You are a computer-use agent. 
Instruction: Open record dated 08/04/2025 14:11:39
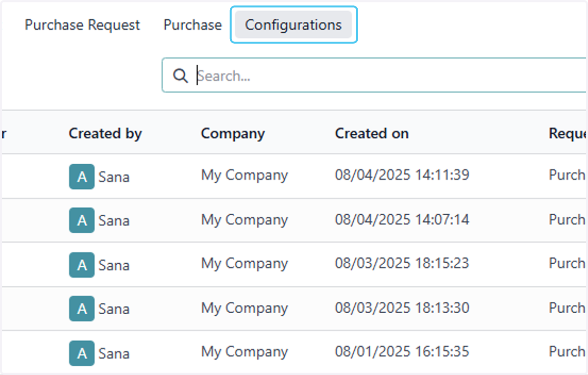(x=402, y=175)
